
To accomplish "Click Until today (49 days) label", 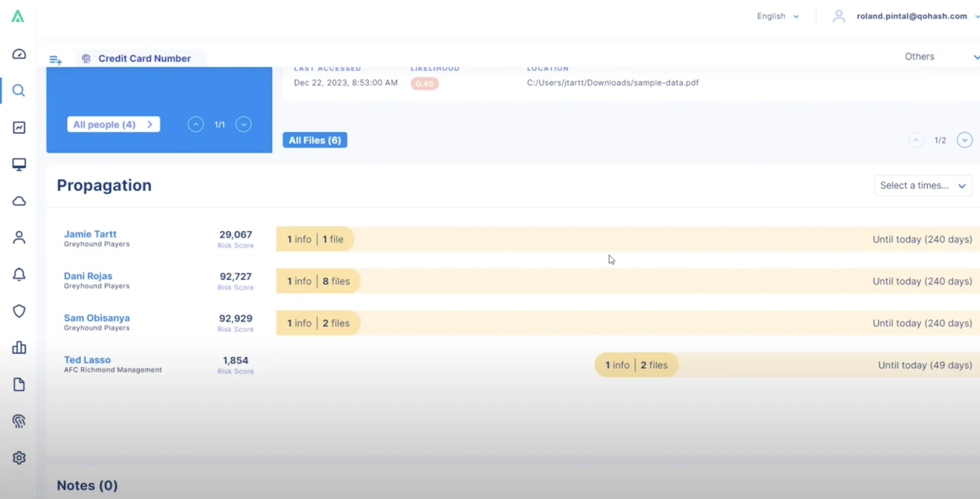I will 925,365.
